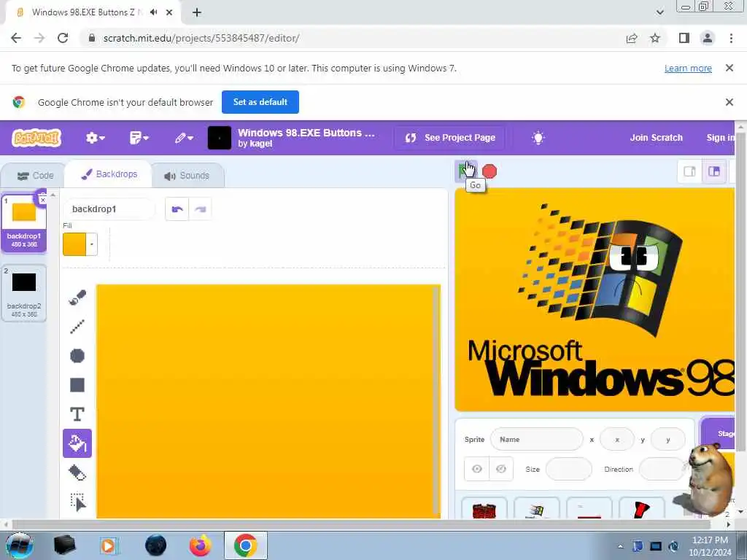Viewport: 747px width, 560px height.
Task: Dismiss the Chrome update notice
Action: (x=729, y=68)
